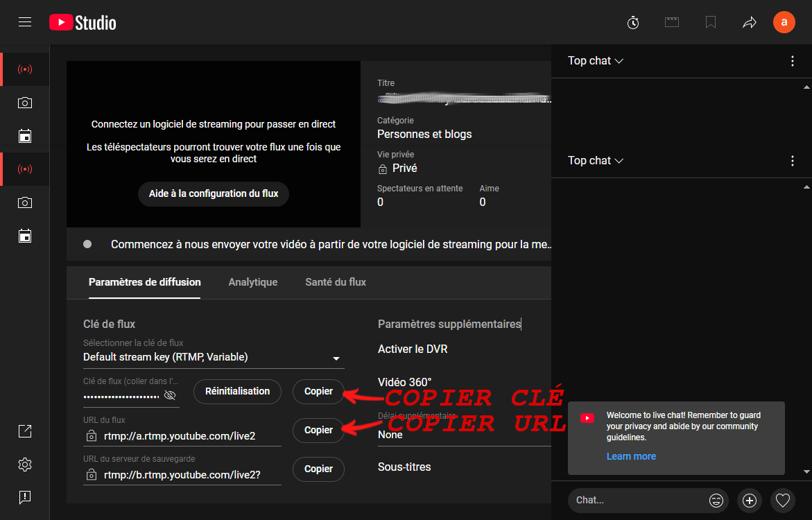812x520 pixels.
Task: Open settings via sidebar gear icon
Action: [25, 464]
